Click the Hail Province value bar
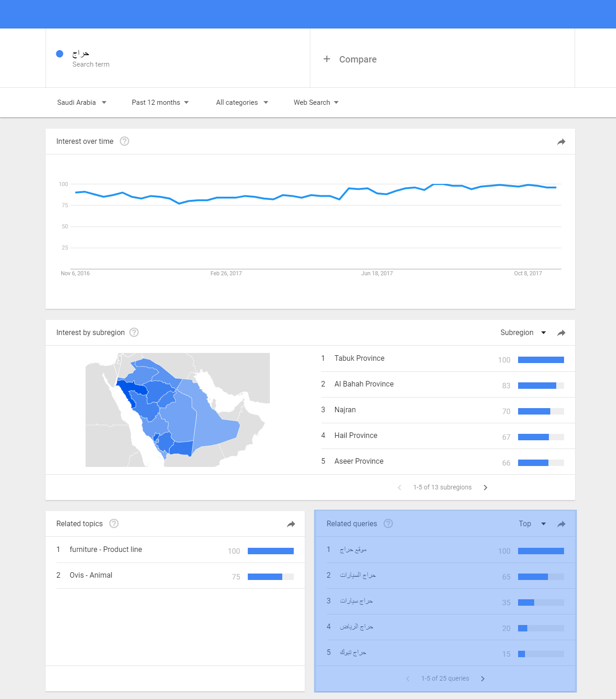Image resolution: width=616 pixels, height=699 pixels. click(x=541, y=437)
